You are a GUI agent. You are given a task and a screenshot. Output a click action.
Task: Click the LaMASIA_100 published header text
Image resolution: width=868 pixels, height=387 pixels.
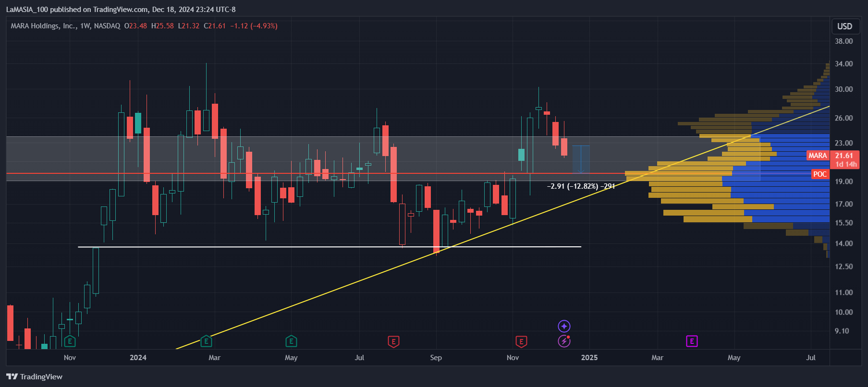(x=121, y=9)
